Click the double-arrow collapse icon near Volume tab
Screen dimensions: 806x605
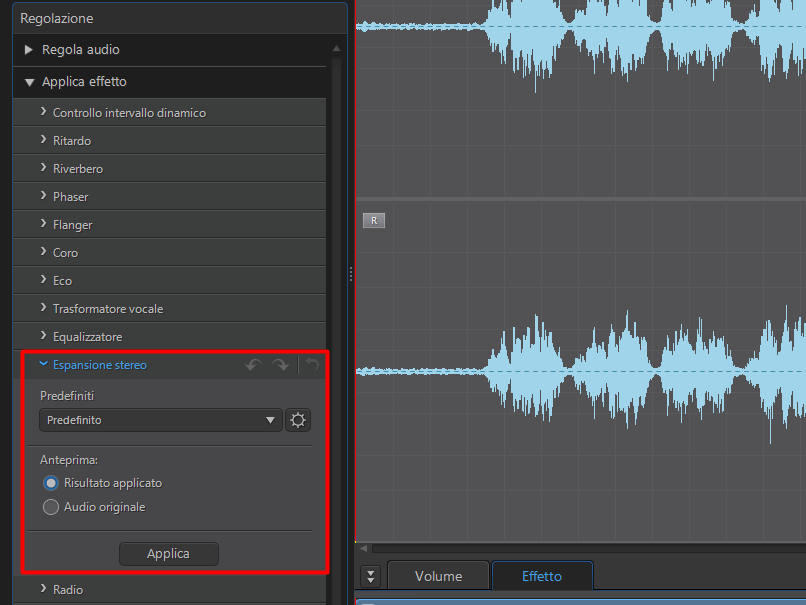371,576
